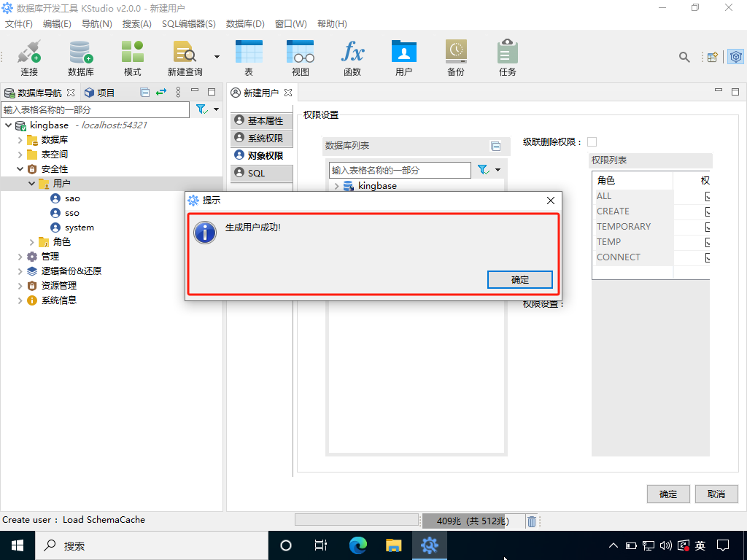Click the 模式 schema toolbar icon
This screenshot has height=560, width=747.
[132, 58]
